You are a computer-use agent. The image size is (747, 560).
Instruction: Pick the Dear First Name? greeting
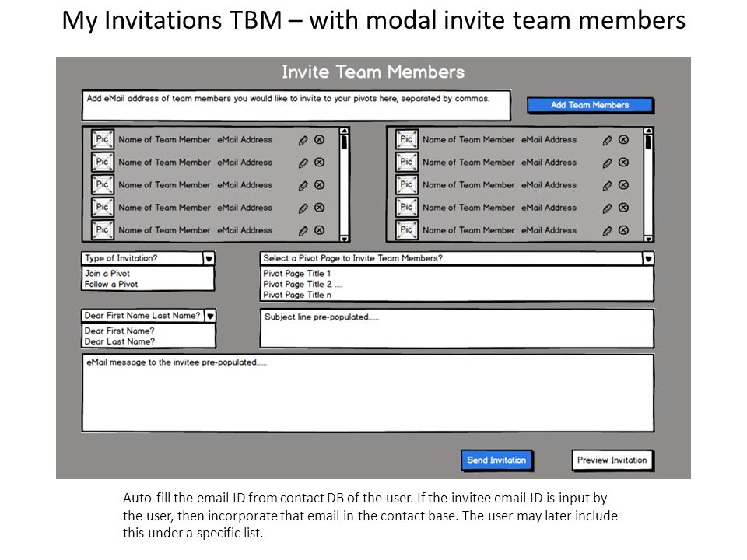(x=119, y=331)
